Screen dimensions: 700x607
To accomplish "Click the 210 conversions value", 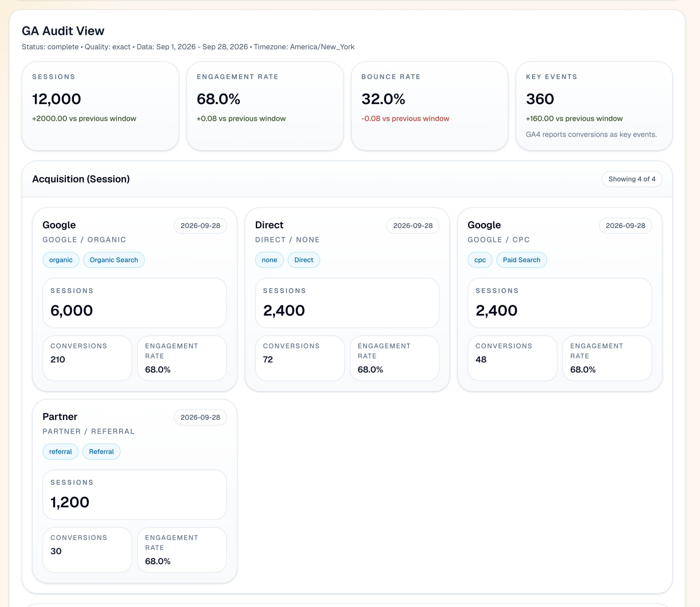I will tap(58, 359).
